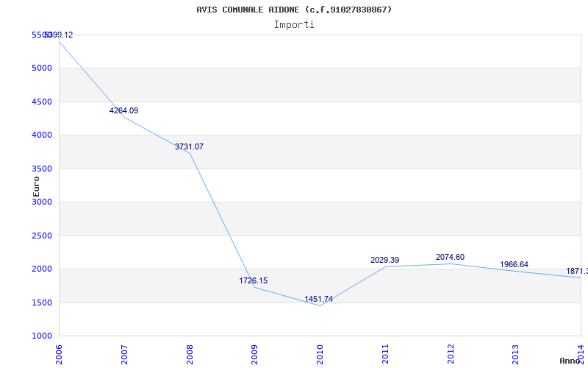Click the 2008 year label
The image size is (588, 368).
pyautogui.click(x=190, y=355)
